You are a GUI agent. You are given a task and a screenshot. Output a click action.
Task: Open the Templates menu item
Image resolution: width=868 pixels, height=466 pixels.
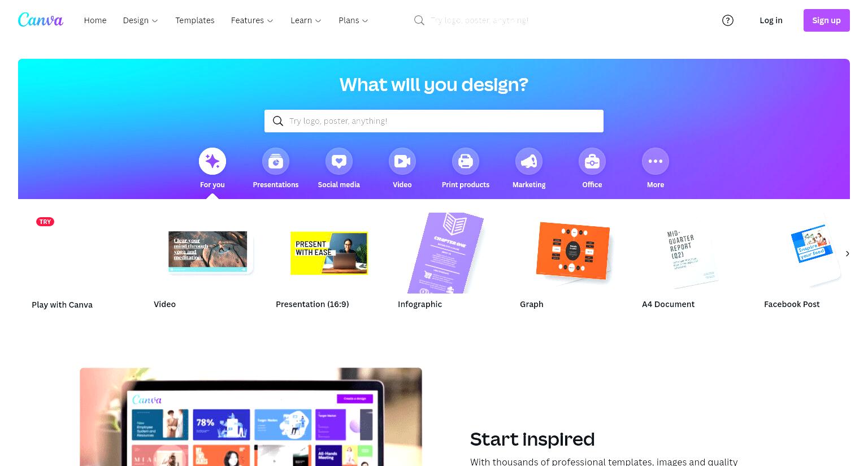(195, 20)
